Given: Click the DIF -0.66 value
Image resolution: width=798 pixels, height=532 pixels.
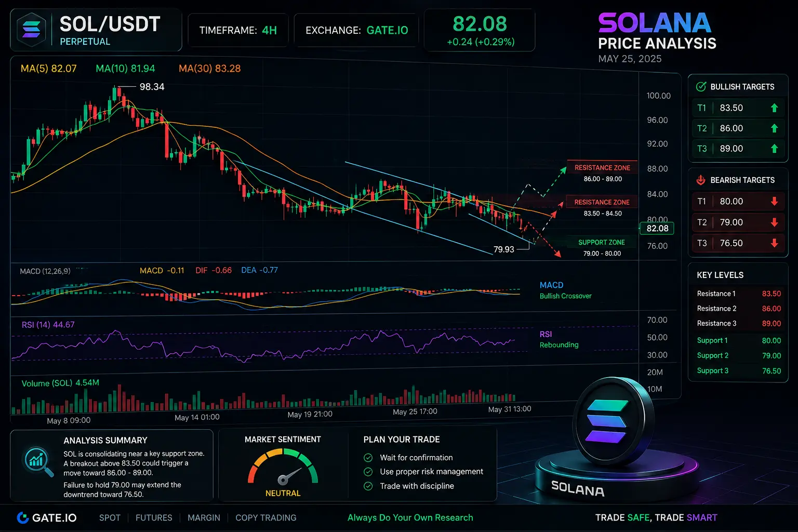Looking at the screenshot, I should [x=214, y=271].
